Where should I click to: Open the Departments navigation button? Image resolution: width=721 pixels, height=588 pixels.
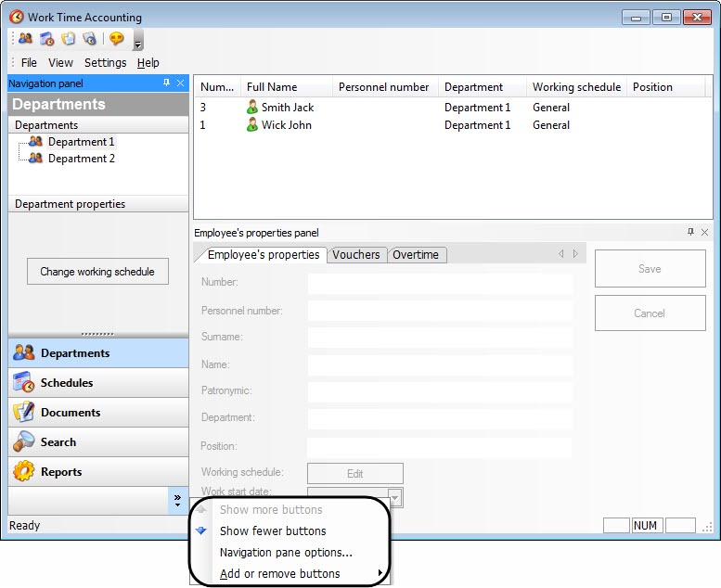coord(98,353)
